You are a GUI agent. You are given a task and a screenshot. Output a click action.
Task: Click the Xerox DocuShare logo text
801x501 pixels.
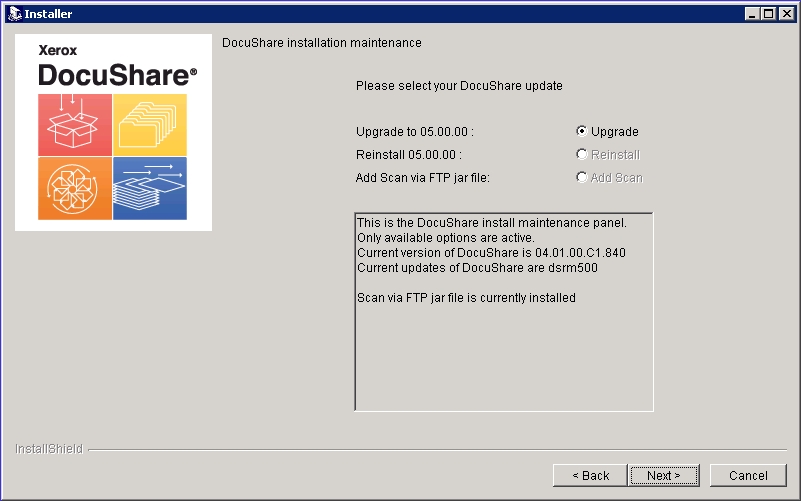coord(117,66)
